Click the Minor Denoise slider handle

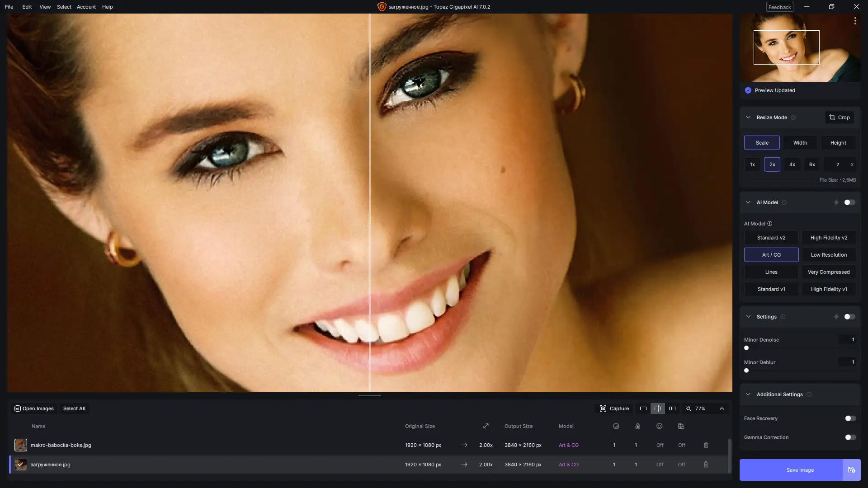pyautogui.click(x=746, y=348)
